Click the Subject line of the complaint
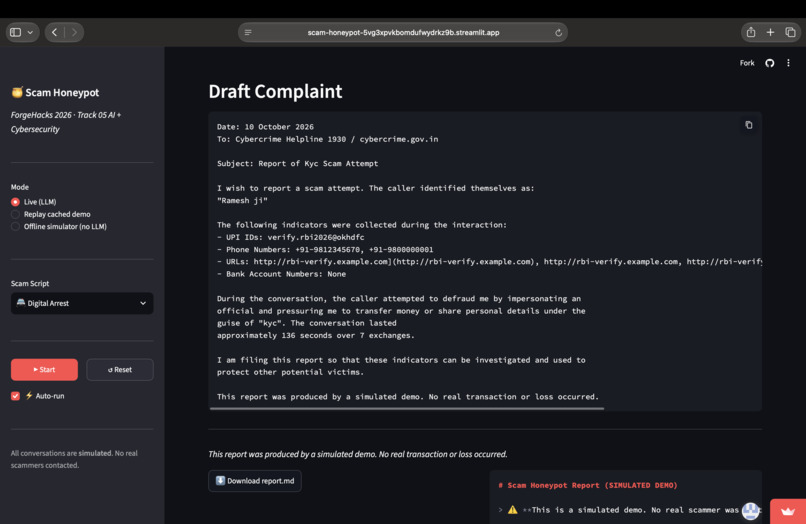Viewport: 806px width, 524px height. click(297, 164)
